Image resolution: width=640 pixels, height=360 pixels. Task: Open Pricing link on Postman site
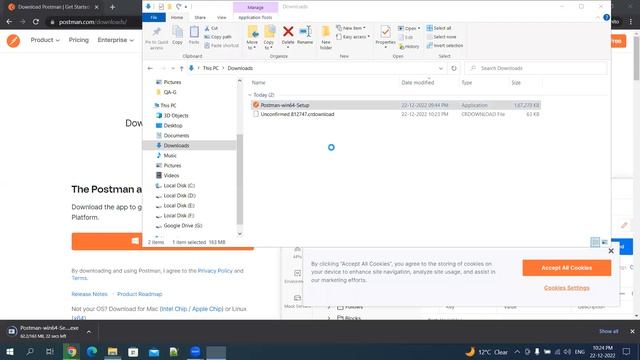point(79,40)
